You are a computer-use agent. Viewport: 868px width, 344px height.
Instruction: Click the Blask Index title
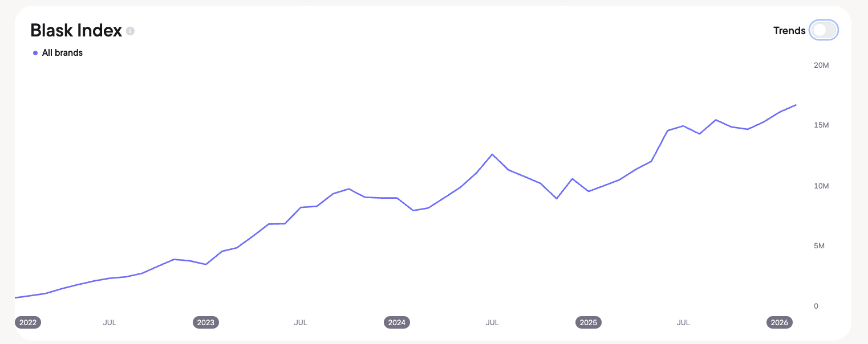coord(76,30)
